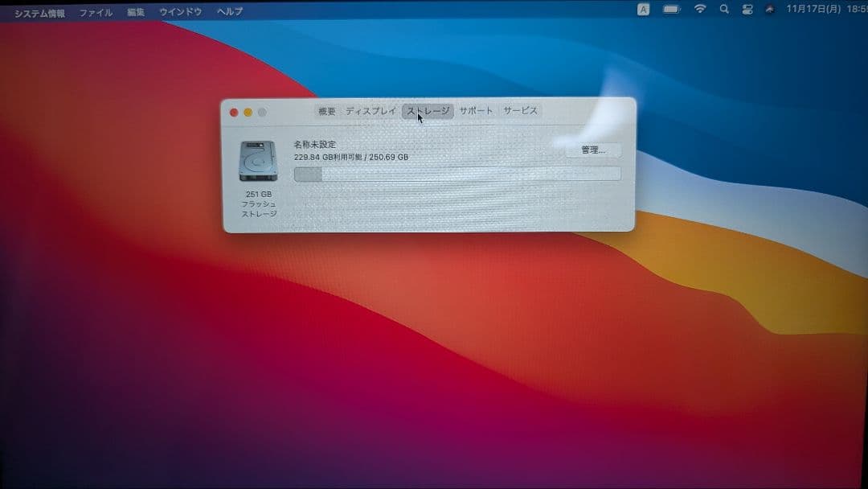Switch to the サポート tab

click(x=476, y=111)
